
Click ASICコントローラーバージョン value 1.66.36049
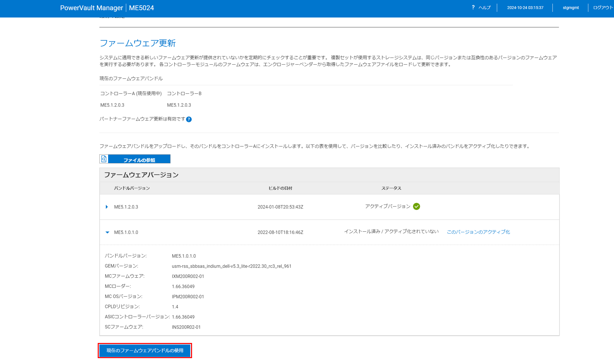[x=183, y=317]
